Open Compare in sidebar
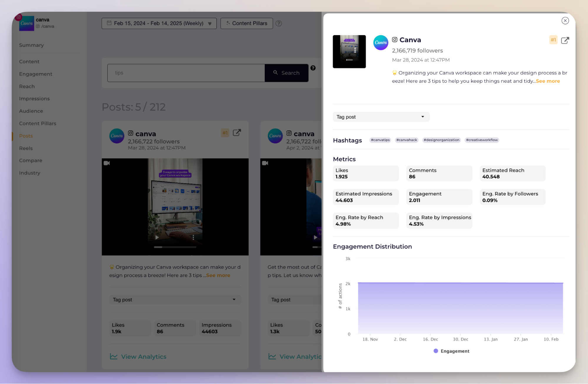Viewport: 588px width, 384px height. coord(31,160)
